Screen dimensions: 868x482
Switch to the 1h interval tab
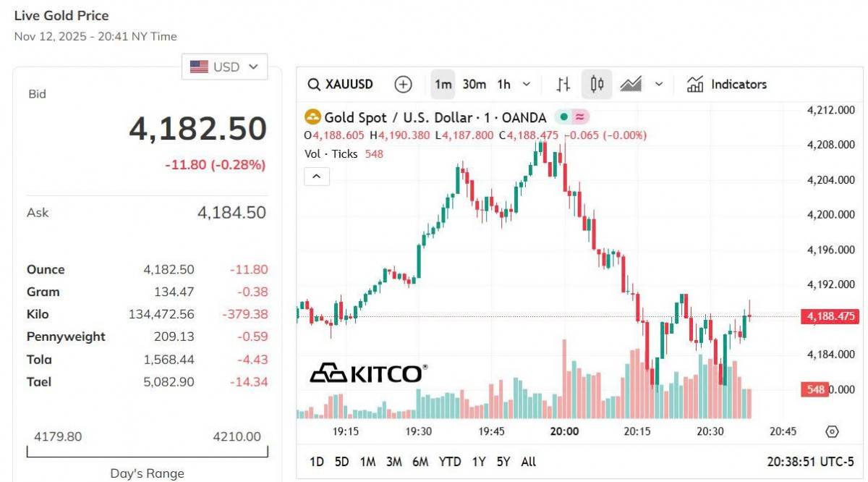point(502,85)
